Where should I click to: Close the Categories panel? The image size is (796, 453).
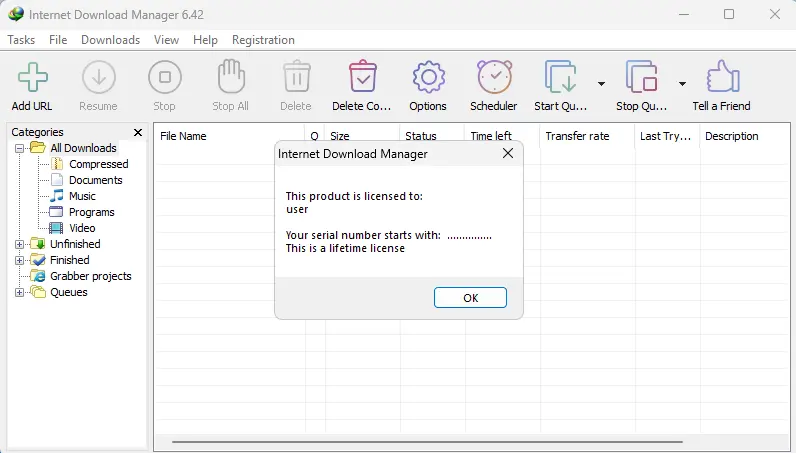point(138,133)
